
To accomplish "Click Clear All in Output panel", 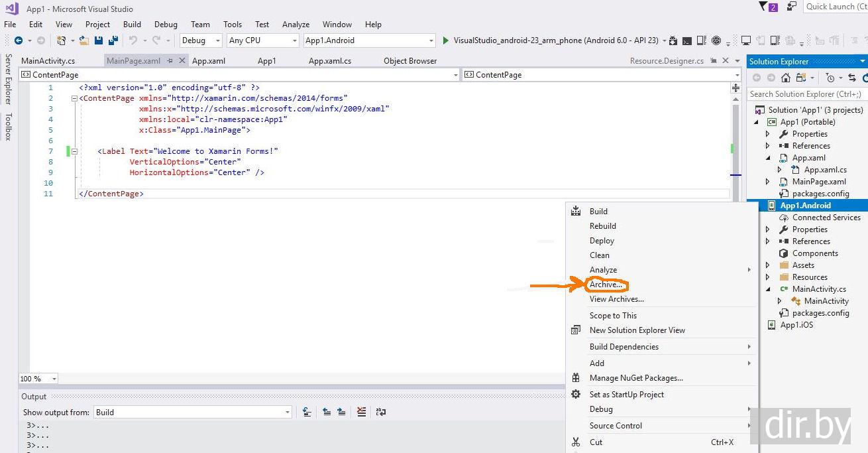I will pos(361,412).
